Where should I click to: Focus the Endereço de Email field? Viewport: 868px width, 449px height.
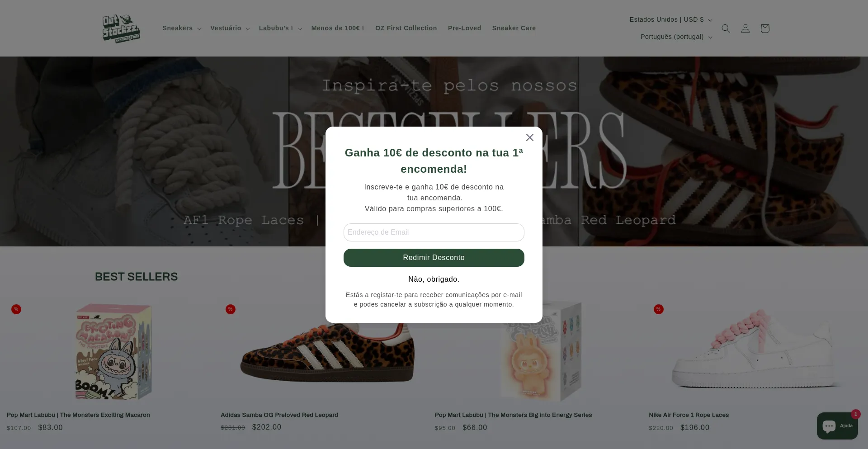[434, 232]
